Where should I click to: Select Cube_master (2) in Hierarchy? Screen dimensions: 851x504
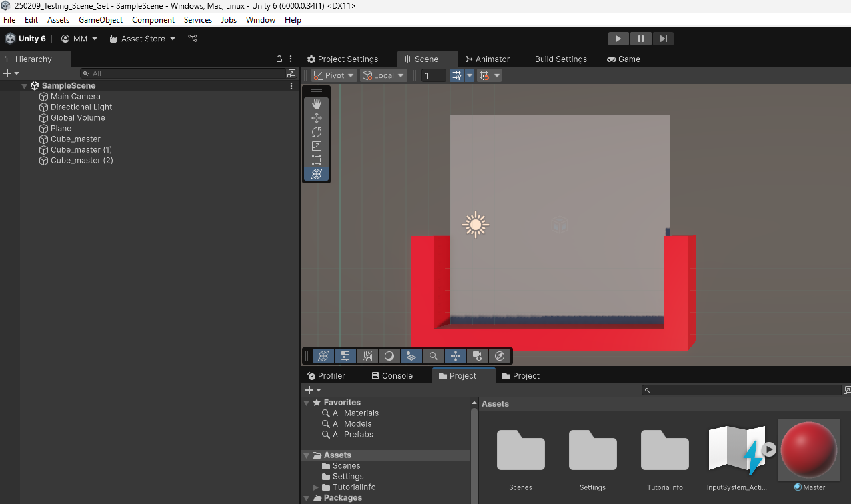(x=82, y=161)
